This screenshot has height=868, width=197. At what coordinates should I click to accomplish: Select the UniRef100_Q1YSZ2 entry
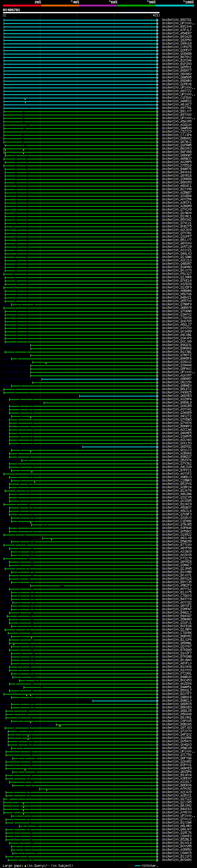177,799
